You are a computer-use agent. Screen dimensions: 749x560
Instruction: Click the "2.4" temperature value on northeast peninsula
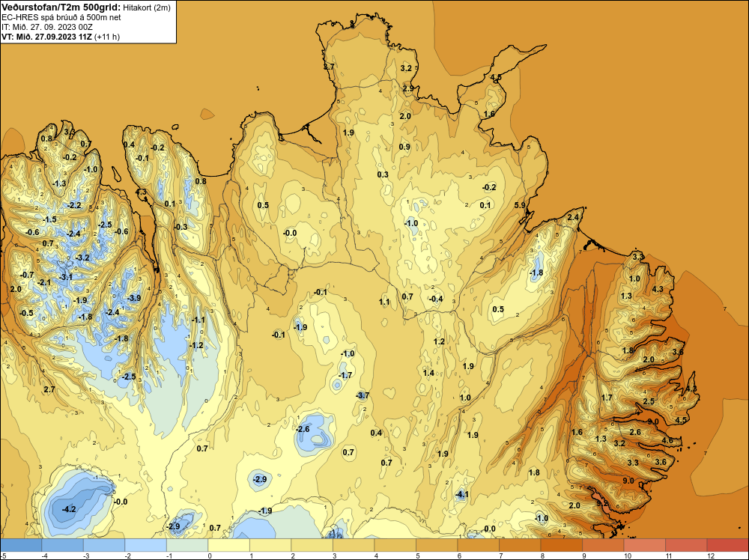point(573,218)
